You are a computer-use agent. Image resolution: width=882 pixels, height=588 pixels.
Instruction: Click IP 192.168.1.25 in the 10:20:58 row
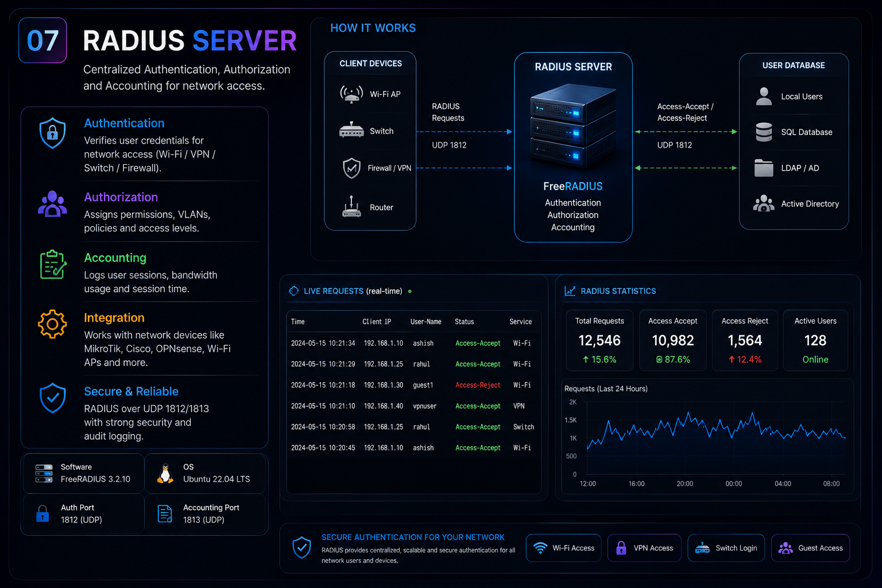coord(384,427)
